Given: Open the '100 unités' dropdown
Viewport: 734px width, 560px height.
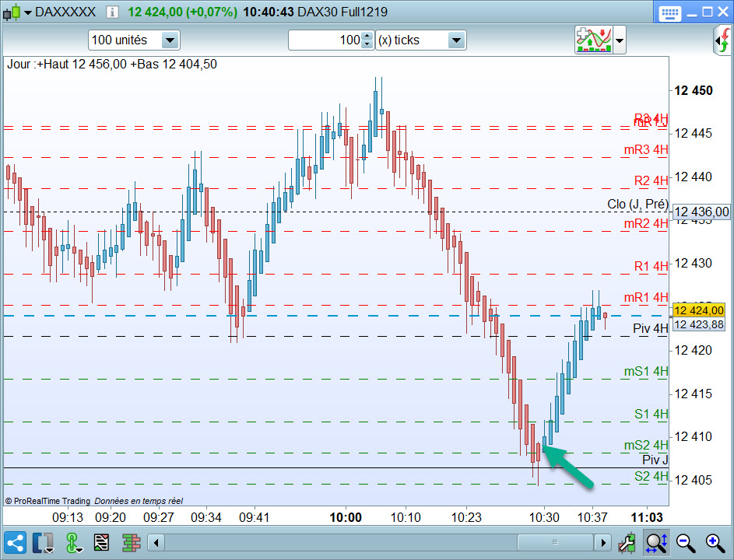Looking at the screenshot, I should pos(134,40).
